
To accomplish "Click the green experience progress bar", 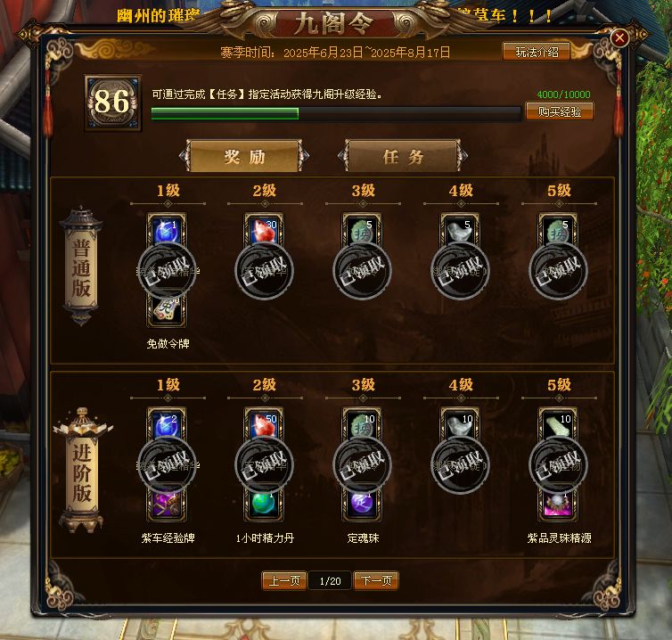I will coord(336,113).
